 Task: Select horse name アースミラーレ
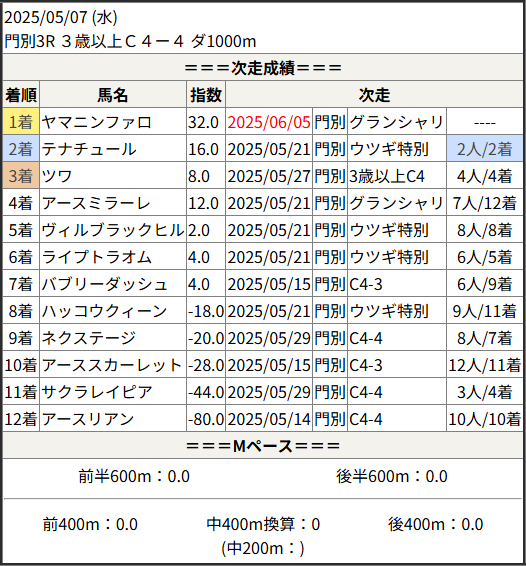point(96,203)
